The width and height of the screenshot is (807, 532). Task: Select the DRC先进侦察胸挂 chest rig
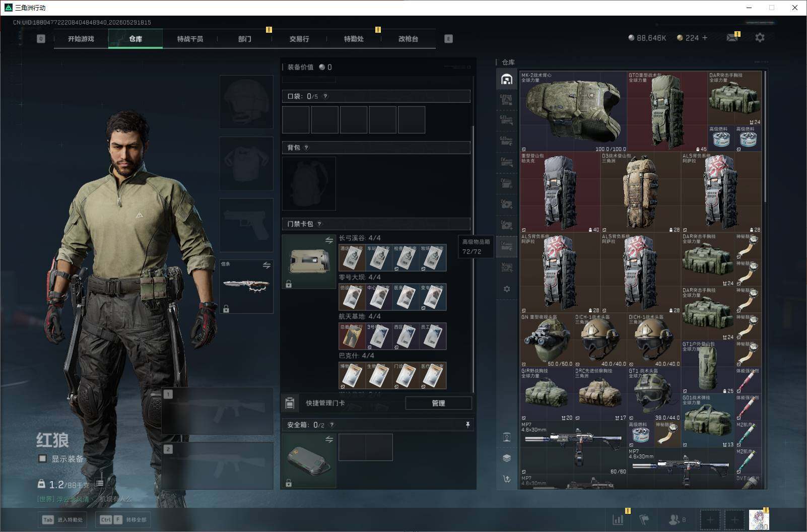coord(600,394)
